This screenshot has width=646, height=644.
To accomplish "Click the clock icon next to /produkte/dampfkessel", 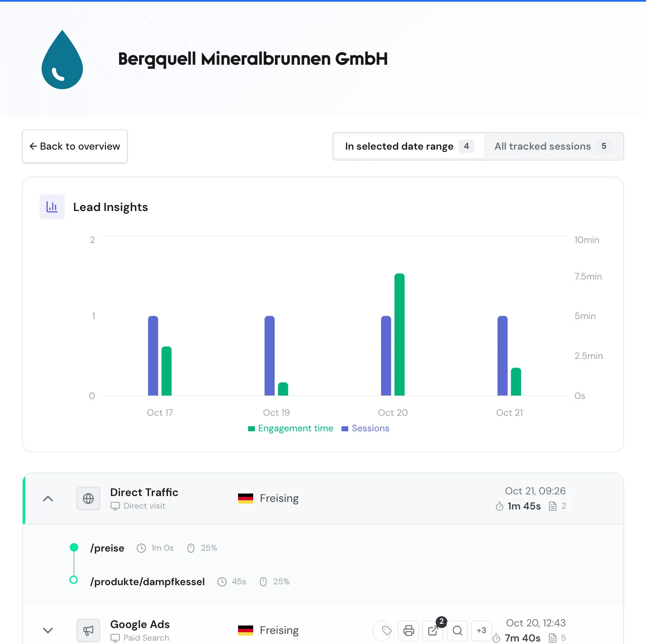I will point(222,582).
